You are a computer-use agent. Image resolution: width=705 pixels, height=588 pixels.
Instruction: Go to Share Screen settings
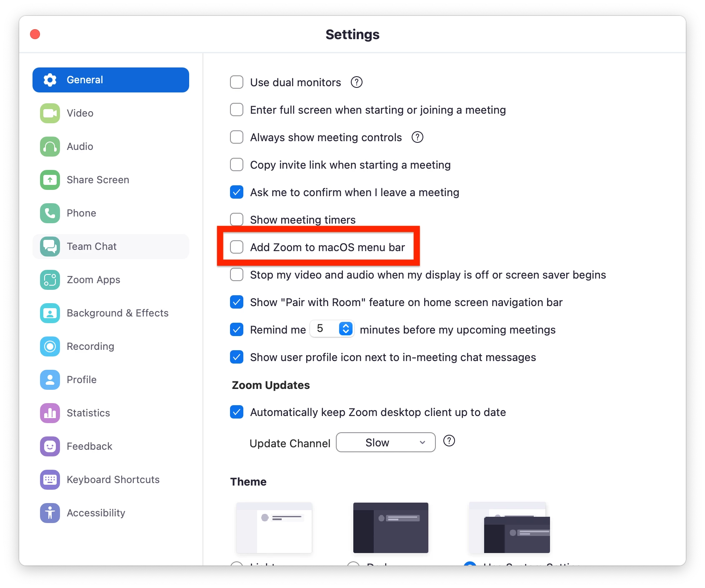[x=111, y=180]
